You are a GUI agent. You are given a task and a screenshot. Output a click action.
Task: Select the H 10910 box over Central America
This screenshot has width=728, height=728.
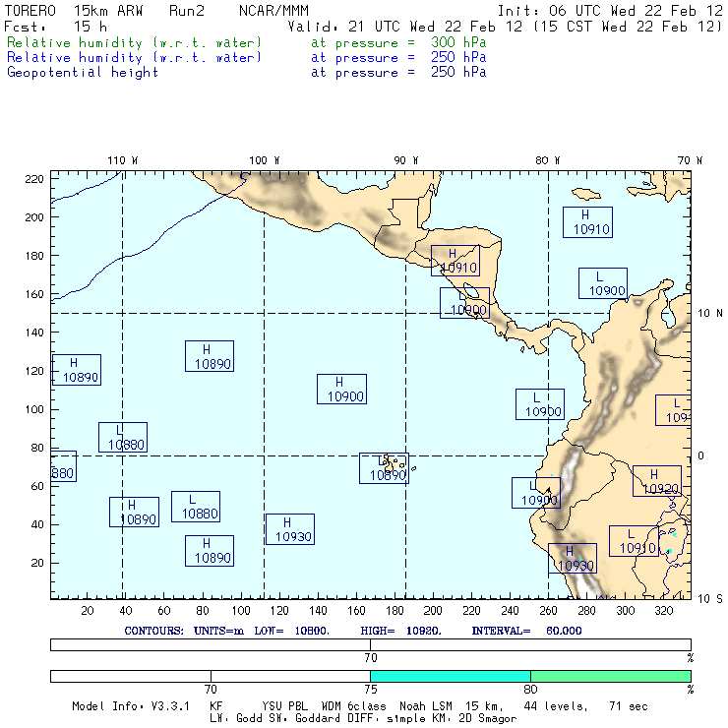point(455,261)
